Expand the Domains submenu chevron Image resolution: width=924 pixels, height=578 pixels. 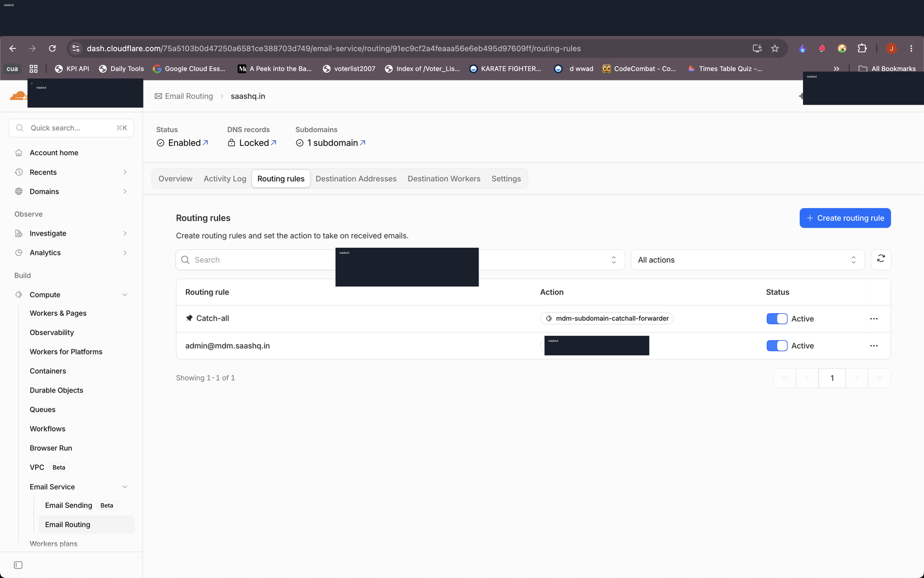pyautogui.click(x=125, y=192)
